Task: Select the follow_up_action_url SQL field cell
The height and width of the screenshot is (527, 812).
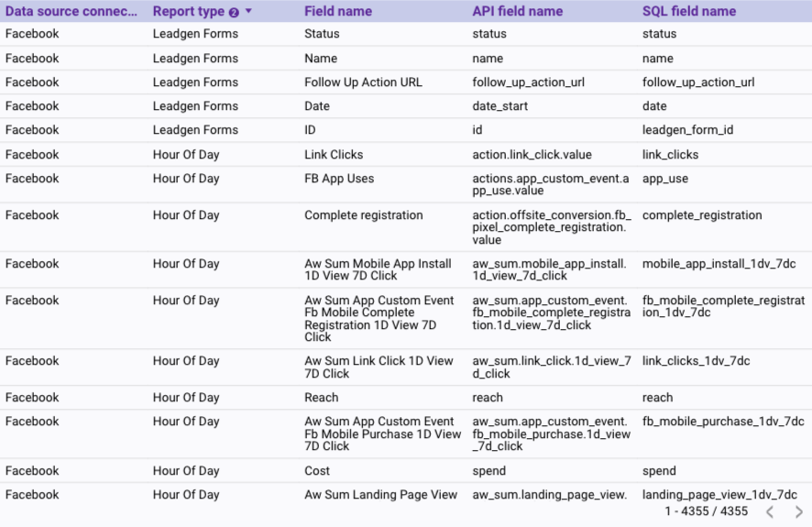Action: coord(698,82)
